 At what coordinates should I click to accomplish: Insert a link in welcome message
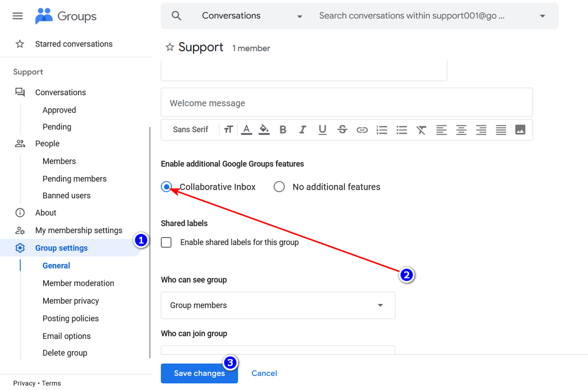pos(362,130)
